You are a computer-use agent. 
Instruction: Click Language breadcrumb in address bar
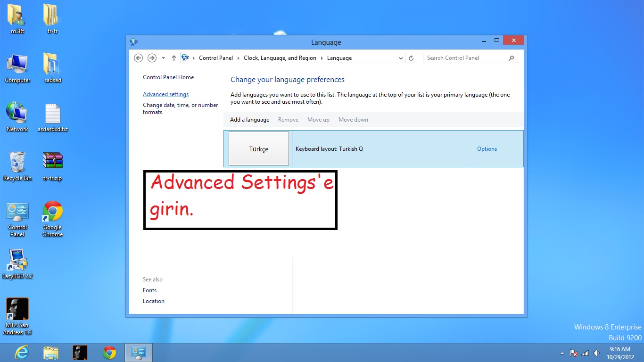click(339, 58)
